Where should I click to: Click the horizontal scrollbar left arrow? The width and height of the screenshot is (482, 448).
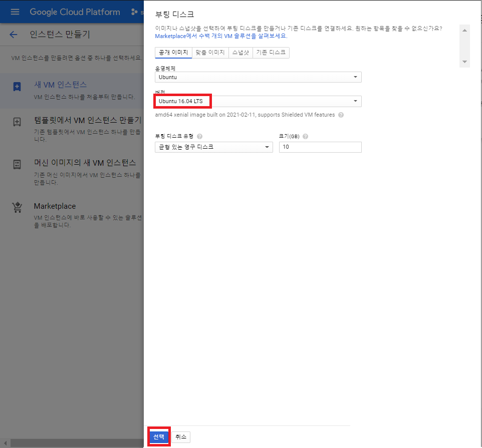pos(5,443)
